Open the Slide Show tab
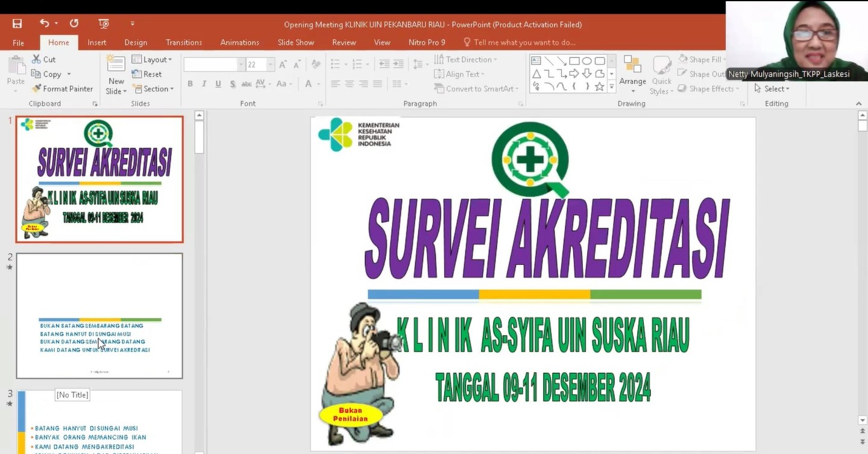868x454 pixels. coord(295,42)
